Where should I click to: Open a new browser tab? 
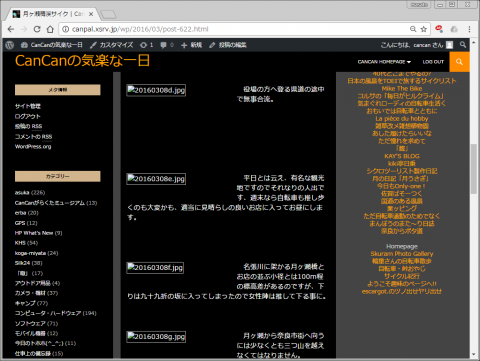tap(108, 14)
